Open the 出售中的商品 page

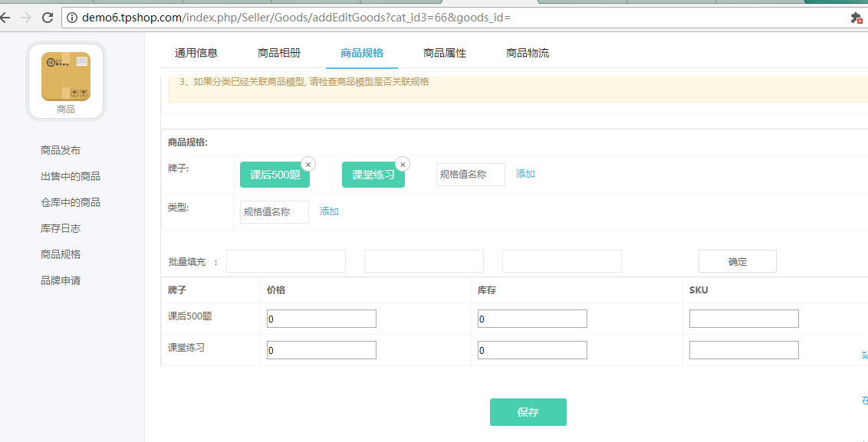(x=69, y=175)
